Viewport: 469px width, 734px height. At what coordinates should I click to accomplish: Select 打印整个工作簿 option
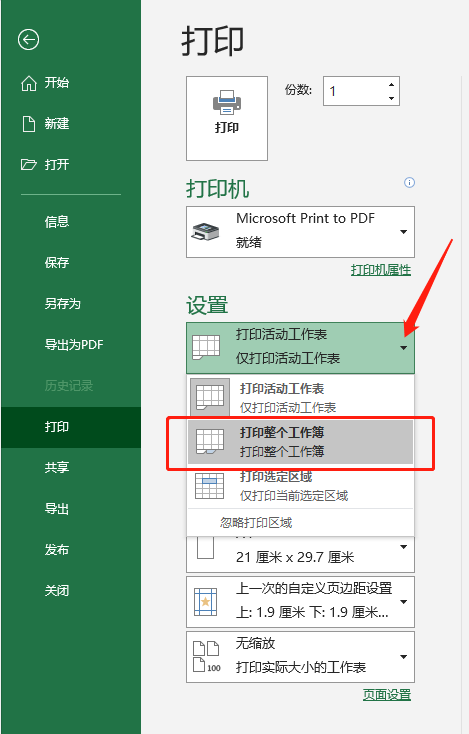pyautogui.click(x=300, y=442)
